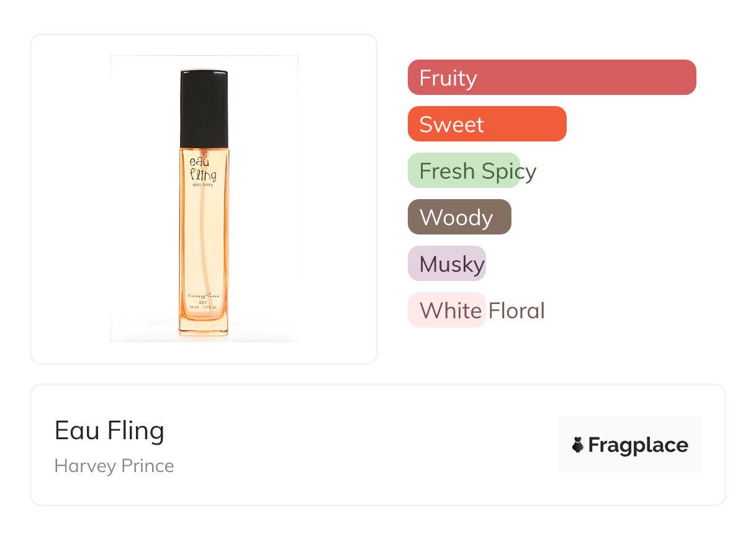This screenshot has height=536, width=756.
Task: Click the Fragplace perfume bottle logo icon
Action: (578, 445)
